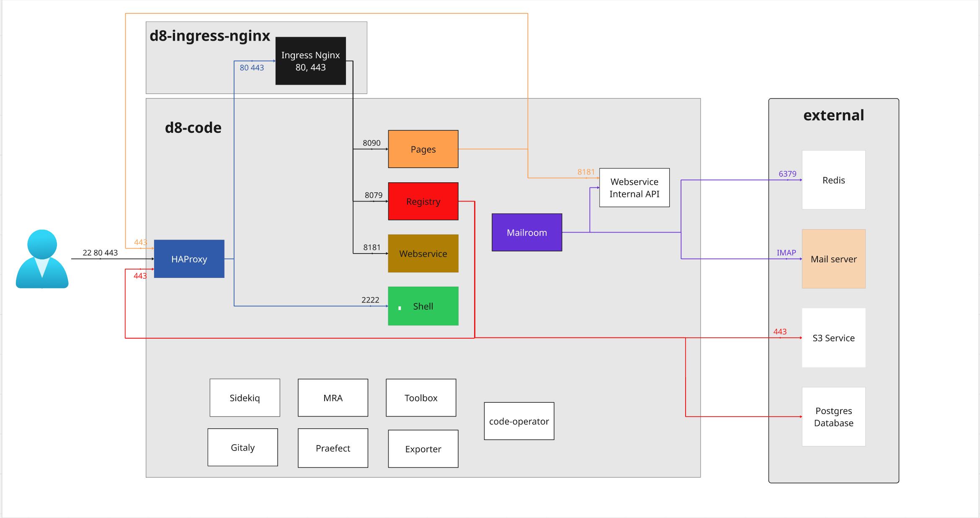Screen dimensions: 980x518
Task: Click the Exporter node
Action: tap(423, 448)
